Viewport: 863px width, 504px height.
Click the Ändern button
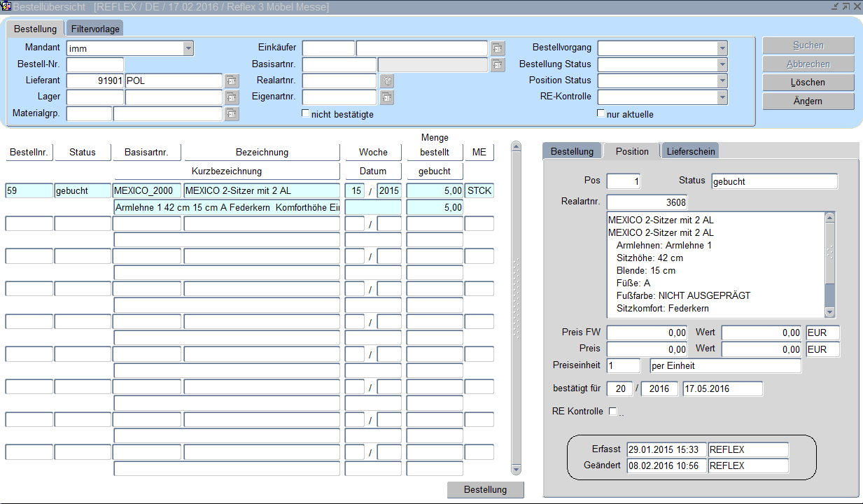pyautogui.click(x=808, y=101)
